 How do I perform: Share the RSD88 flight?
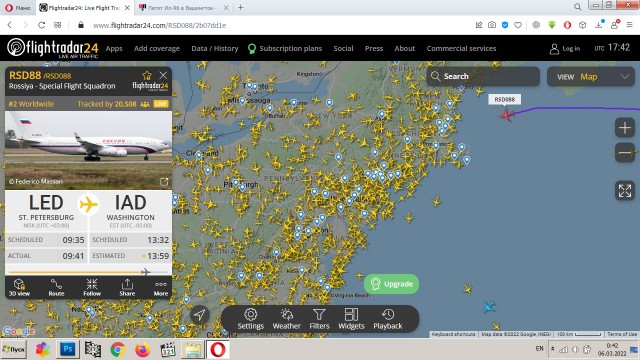[127, 287]
